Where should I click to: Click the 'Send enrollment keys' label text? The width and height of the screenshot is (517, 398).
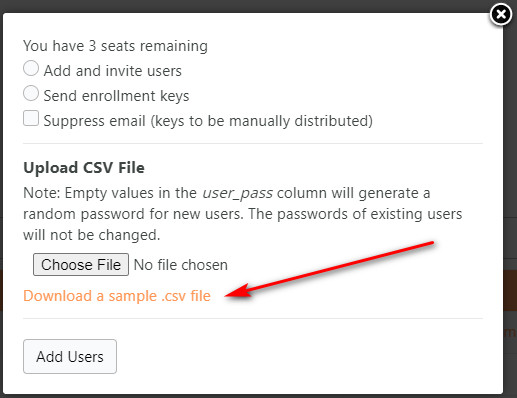coord(116,96)
